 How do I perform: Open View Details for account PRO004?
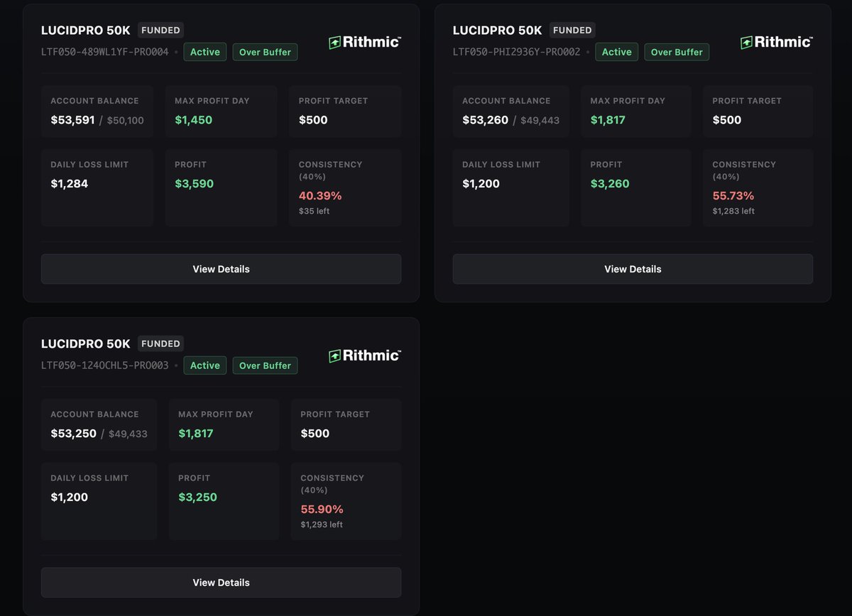pos(221,269)
